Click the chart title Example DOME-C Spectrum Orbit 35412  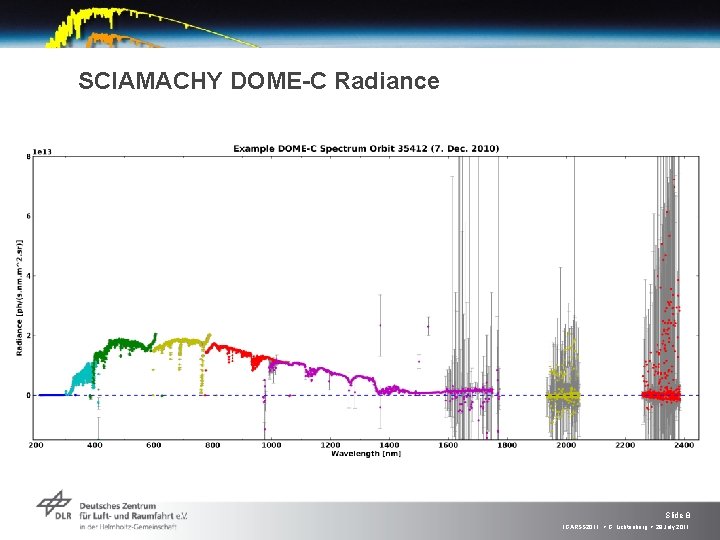click(x=366, y=149)
